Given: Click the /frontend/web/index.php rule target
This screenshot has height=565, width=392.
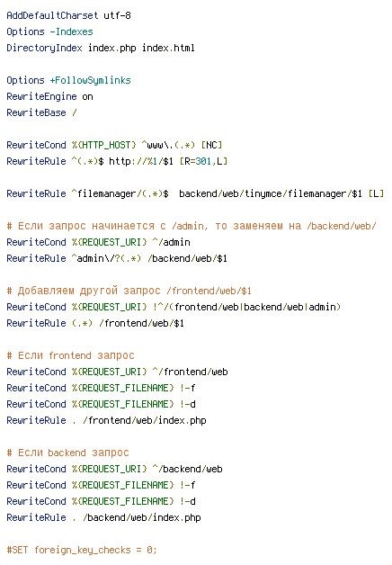Looking at the screenshot, I should [x=145, y=420].
